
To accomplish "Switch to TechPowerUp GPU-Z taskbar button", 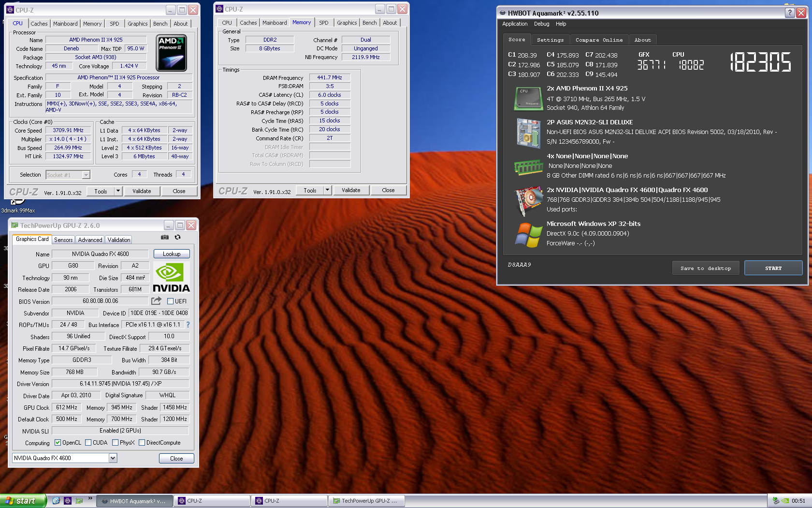I will [366, 501].
